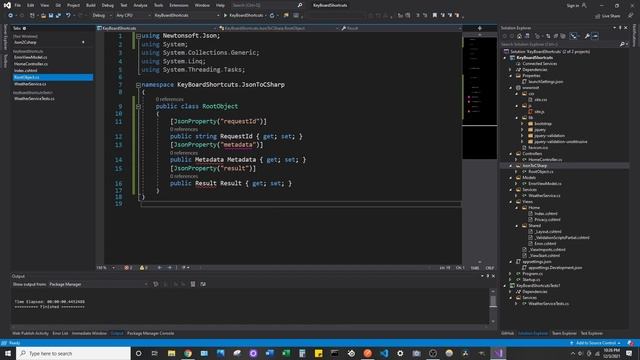Image resolution: width=640 pixels, height=360 pixels.
Task: Collapse the wwwroot folder in Solution Explorer
Action: click(x=511, y=88)
